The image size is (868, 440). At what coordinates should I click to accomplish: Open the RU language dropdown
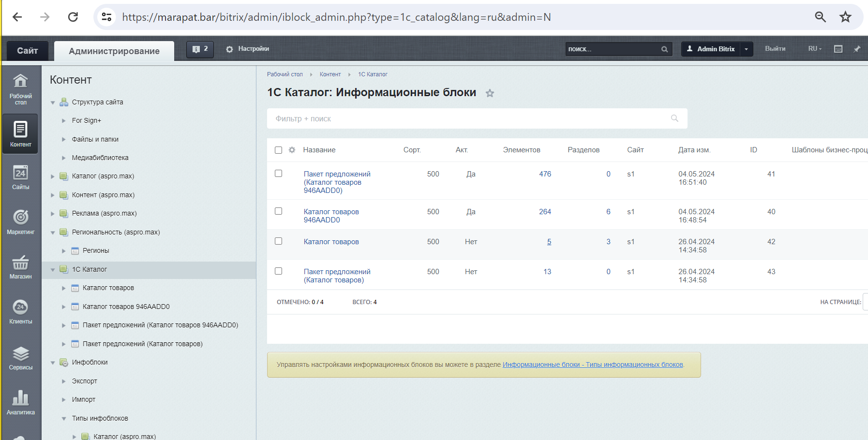tap(815, 49)
